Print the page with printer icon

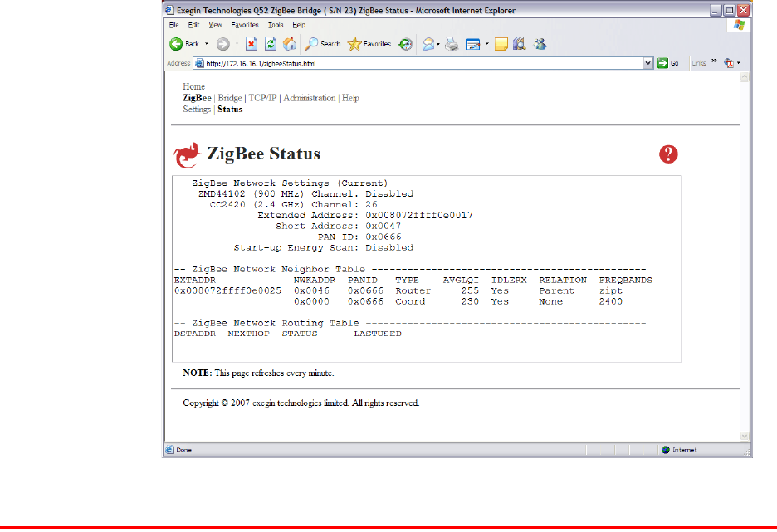(452, 44)
